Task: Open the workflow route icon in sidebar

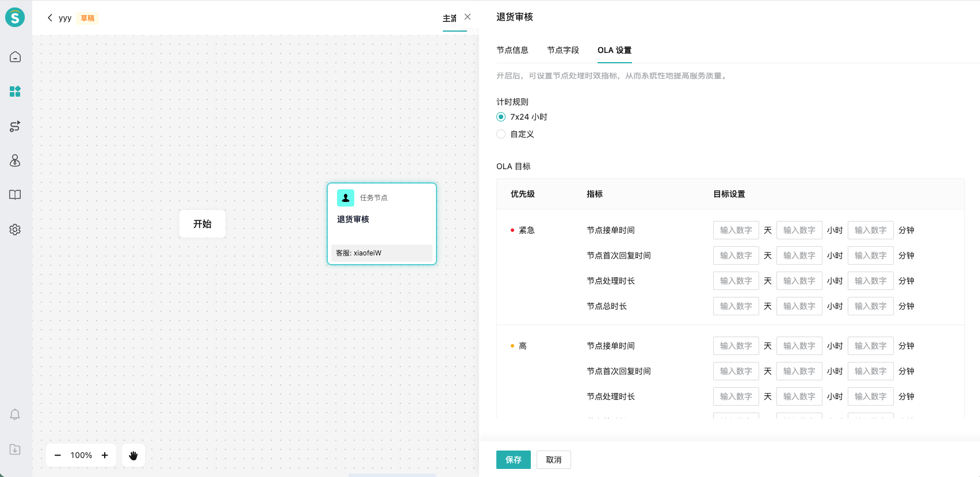Action: (x=15, y=127)
